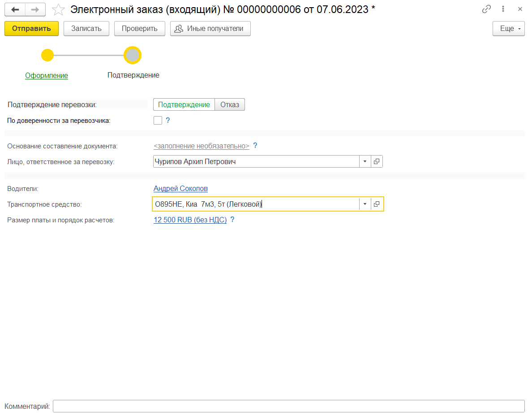The width and height of the screenshot is (532, 416).
Task: Expand responsible person dropdown list
Action: pyautogui.click(x=365, y=161)
